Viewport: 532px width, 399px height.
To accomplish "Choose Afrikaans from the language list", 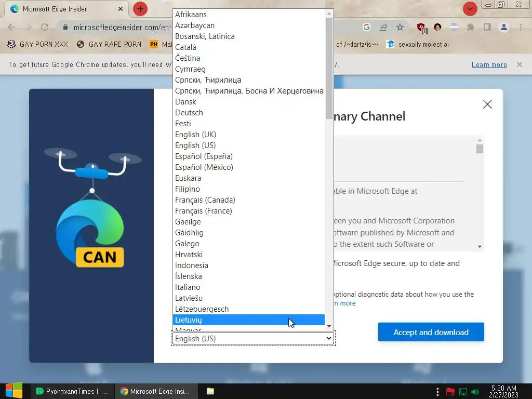I will coord(249,15).
